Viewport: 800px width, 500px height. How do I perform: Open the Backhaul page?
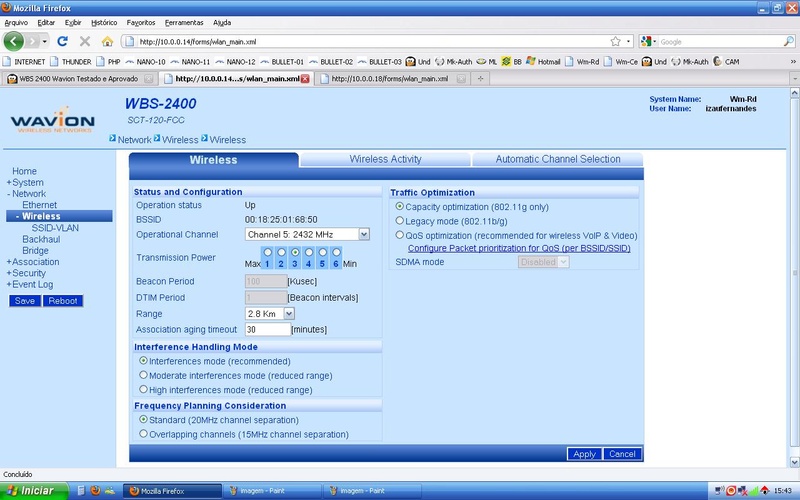(41, 239)
